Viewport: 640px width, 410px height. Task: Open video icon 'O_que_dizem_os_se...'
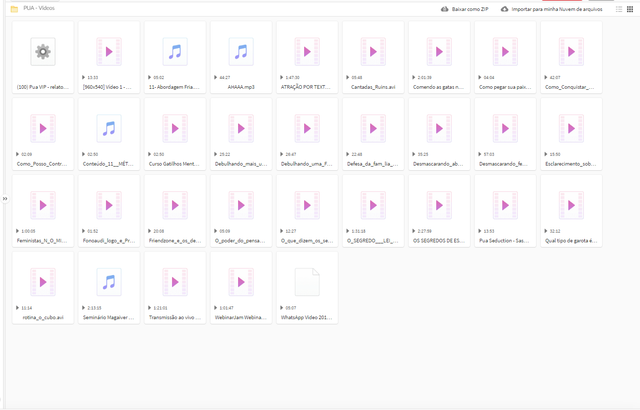(307, 205)
